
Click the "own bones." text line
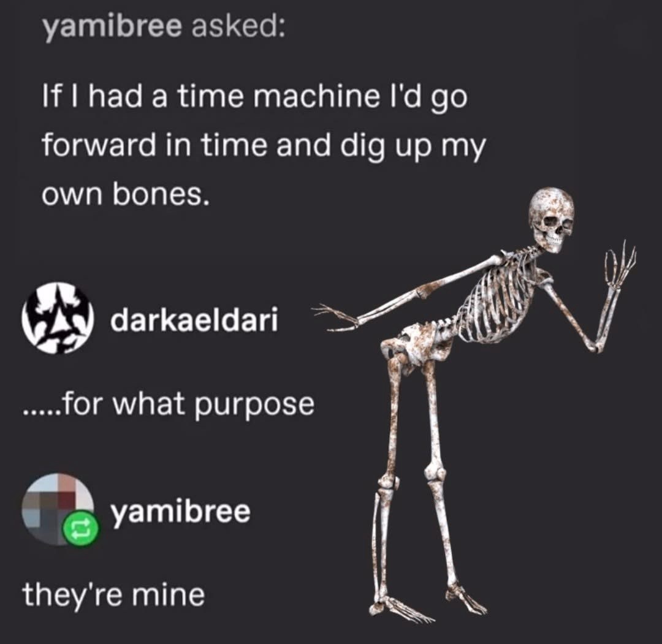126,194
